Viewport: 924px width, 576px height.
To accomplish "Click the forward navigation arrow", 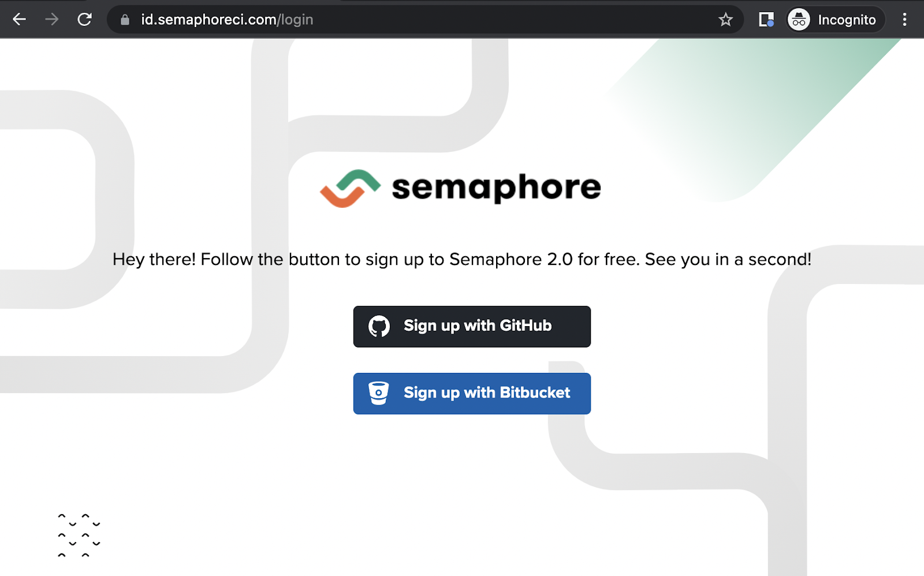I will coord(51,19).
